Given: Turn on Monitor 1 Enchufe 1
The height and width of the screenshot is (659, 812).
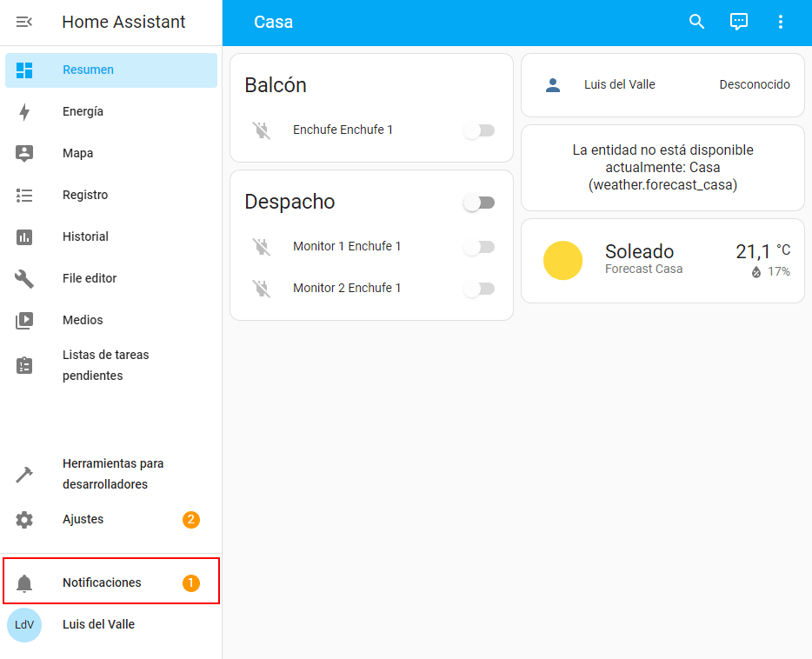Looking at the screenshot, I should click(479, 247).
